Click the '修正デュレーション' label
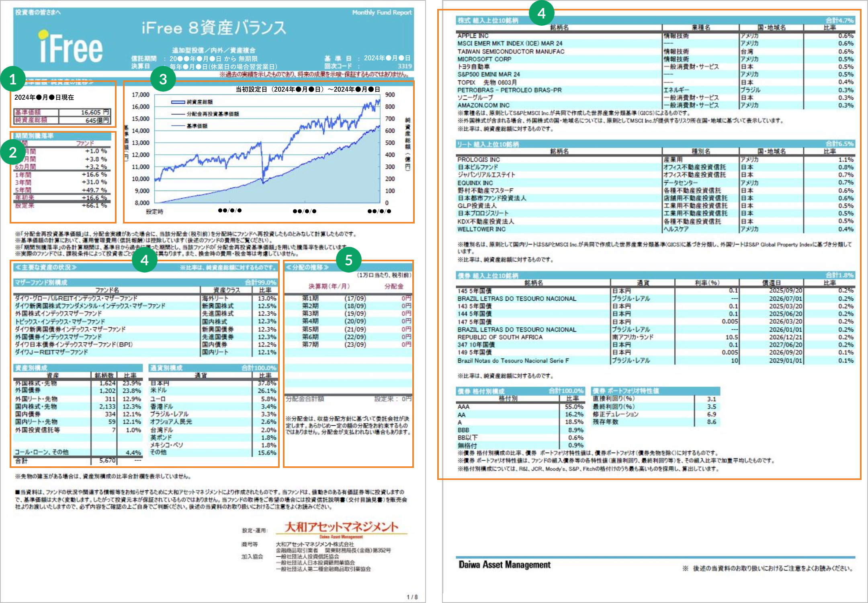The height and width of the screenshot is (603, 868). pyautogui.click(x=615, y=414)
